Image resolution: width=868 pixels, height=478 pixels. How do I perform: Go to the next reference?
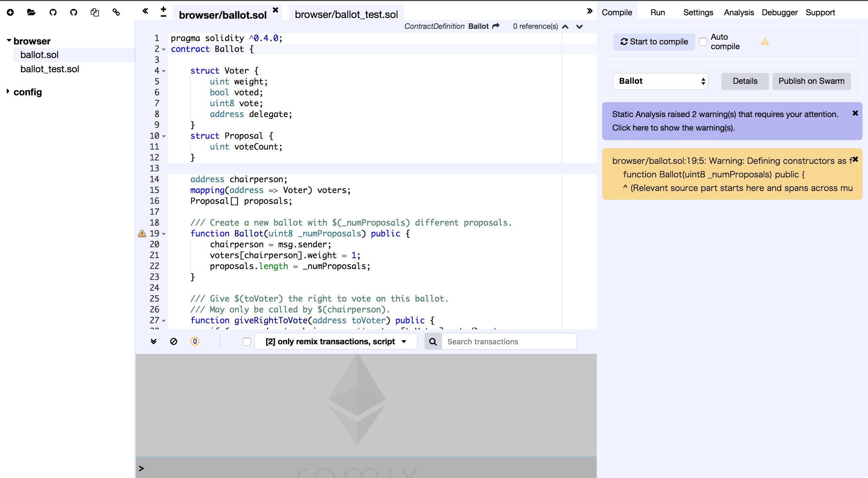579,26
